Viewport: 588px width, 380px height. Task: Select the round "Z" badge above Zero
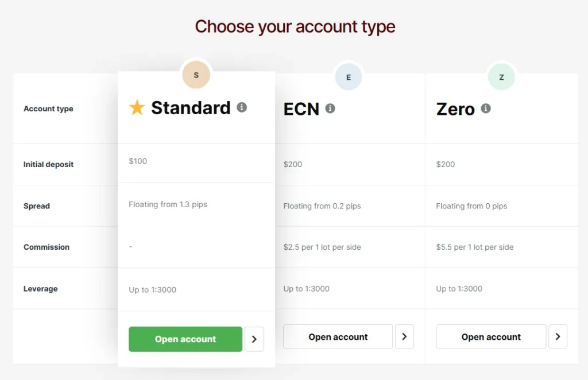click(501, 77)
